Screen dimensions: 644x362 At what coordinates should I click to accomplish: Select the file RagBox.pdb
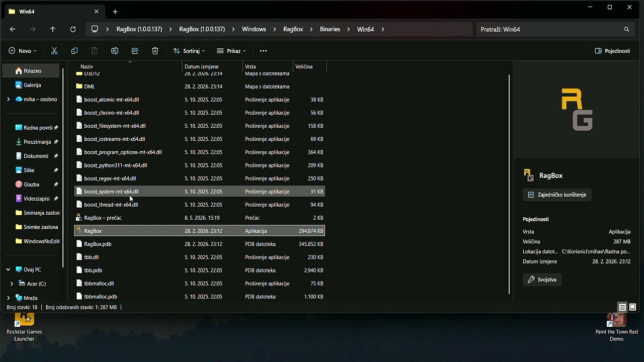(200, 244)
